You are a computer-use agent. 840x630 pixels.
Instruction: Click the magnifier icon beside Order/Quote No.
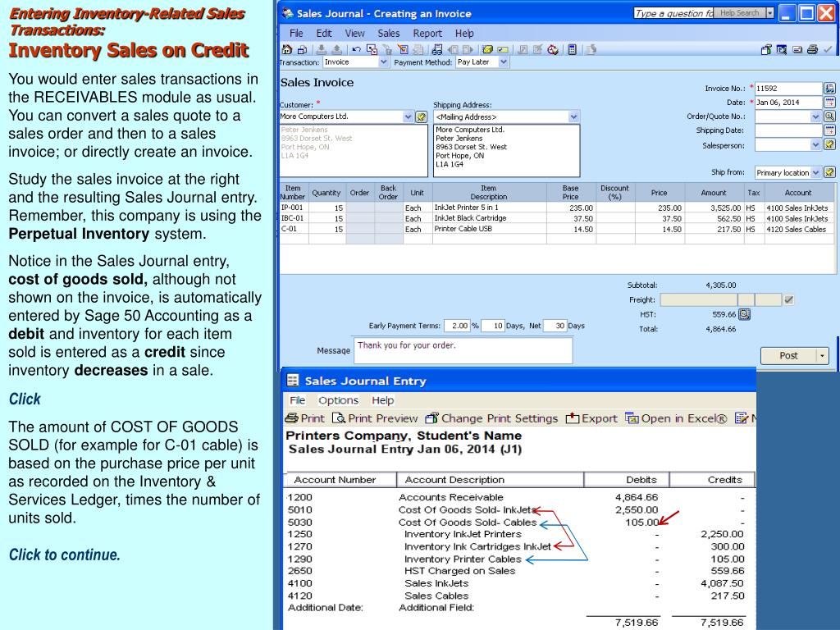[829, 116]
